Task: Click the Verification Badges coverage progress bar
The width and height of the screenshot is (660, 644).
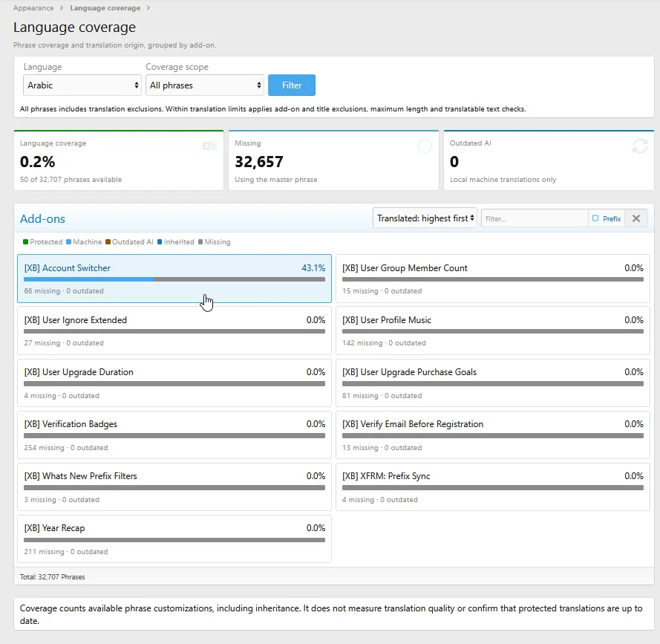Action: tap(174, 435)
